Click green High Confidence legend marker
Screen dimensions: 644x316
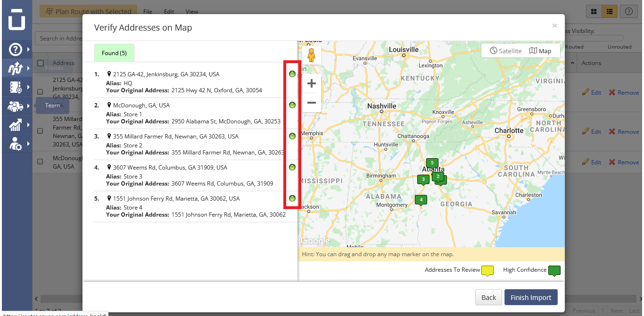[x=554, y=271]
